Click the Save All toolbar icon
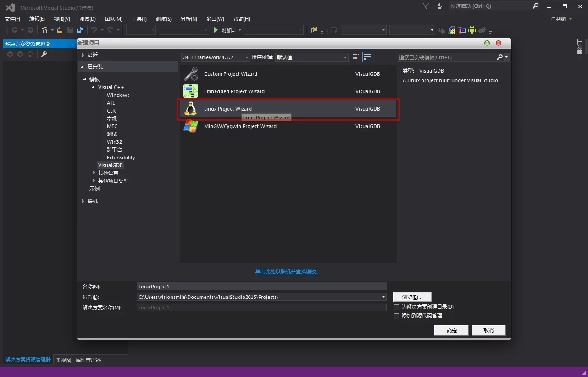The height and width of the screenshot is (377, 588). 80,30
